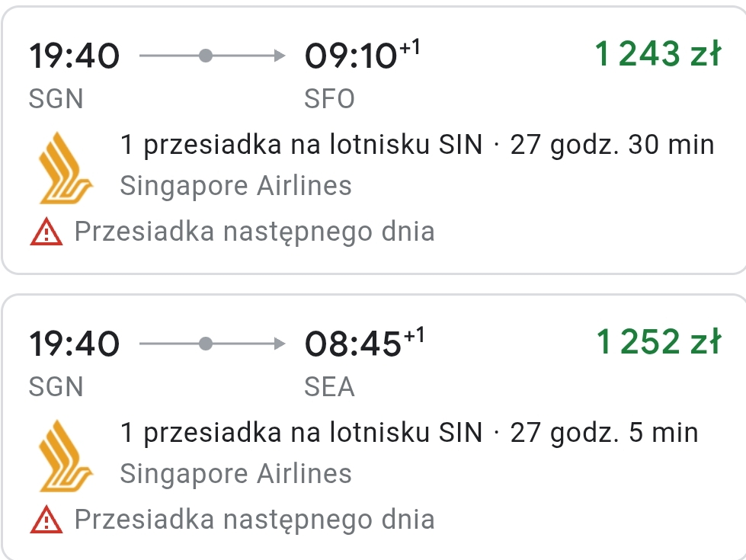Open flight arriving at SEA 08:45
Image resolution: width=746 pixels, height=560 pixels.
pos(374,427)
